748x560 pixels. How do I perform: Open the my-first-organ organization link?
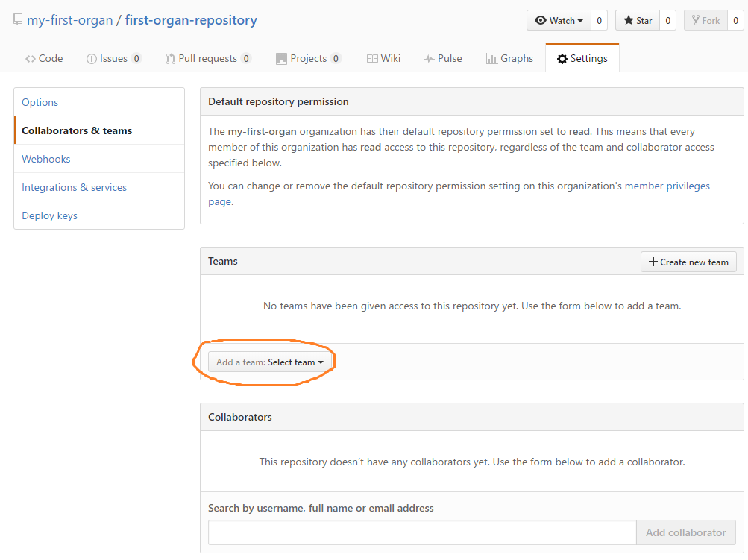(69, 20)
